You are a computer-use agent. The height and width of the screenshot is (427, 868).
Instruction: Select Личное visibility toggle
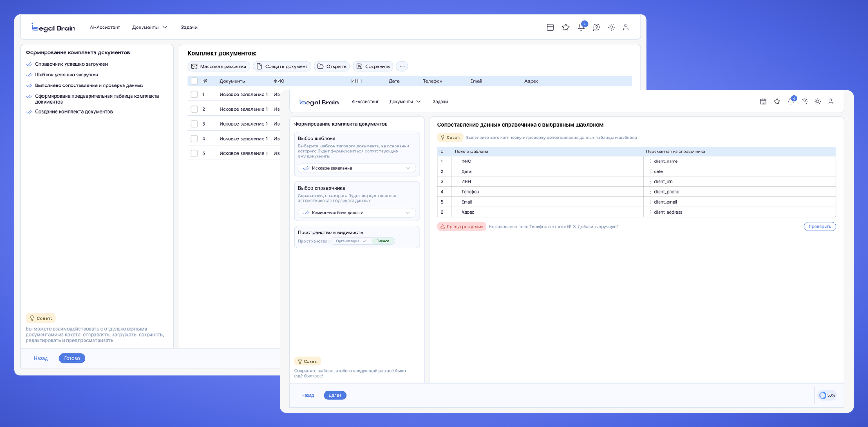pos(383,241)
